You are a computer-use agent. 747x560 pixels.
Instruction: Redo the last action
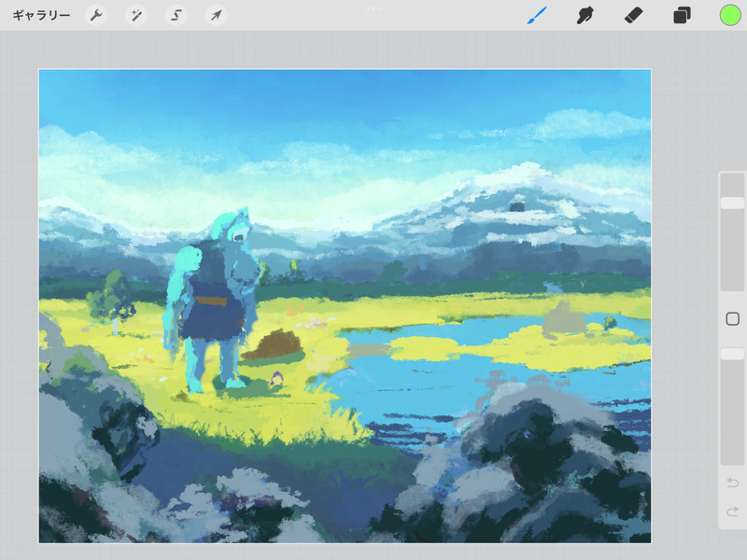[732, 511]
